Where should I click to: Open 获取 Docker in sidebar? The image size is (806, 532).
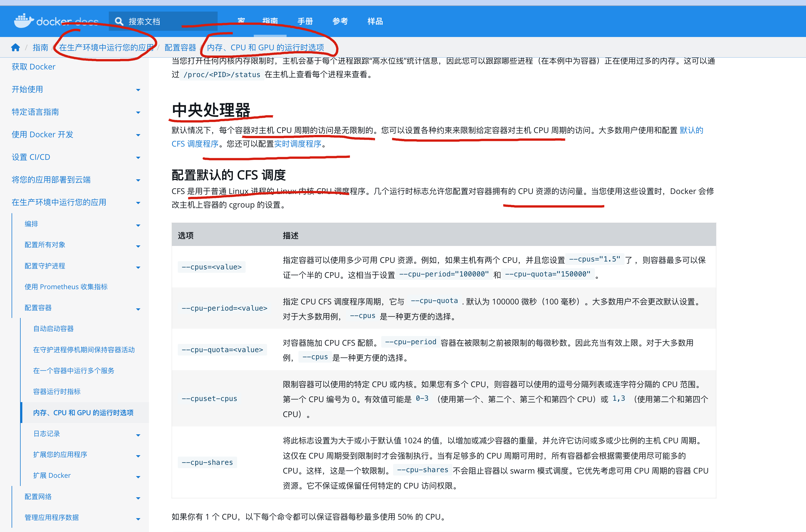click(33, 67)
